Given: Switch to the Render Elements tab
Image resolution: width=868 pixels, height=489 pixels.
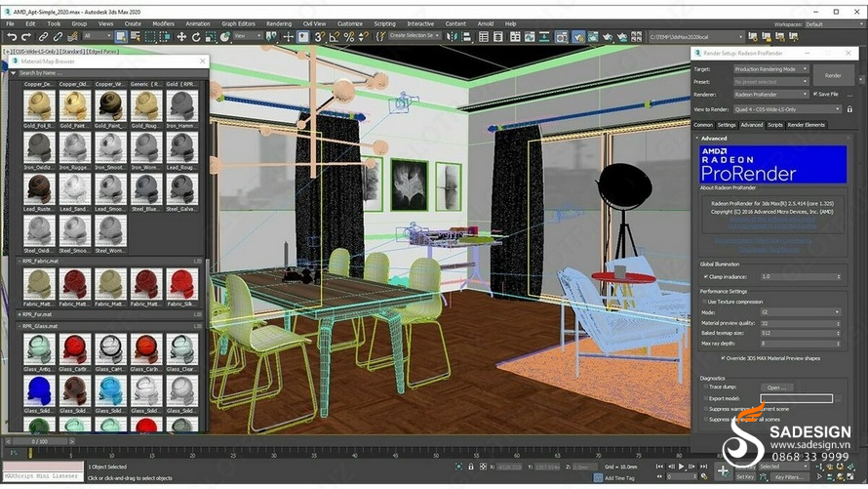Looking at the screenshot, I should [x=806, y=125].
